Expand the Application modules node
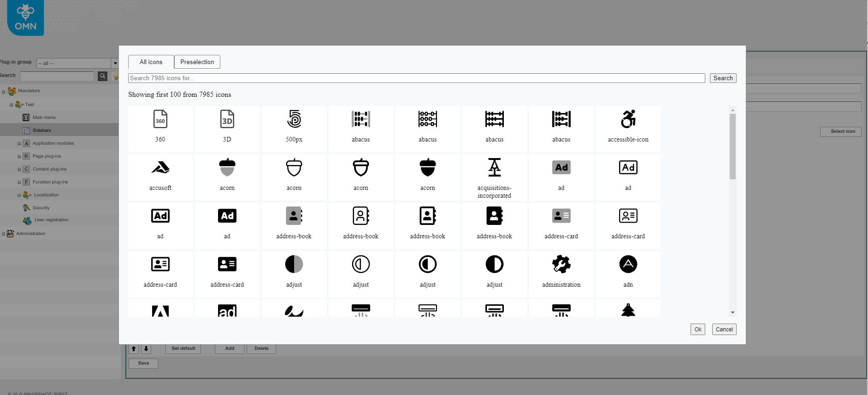 coord(19,144)
